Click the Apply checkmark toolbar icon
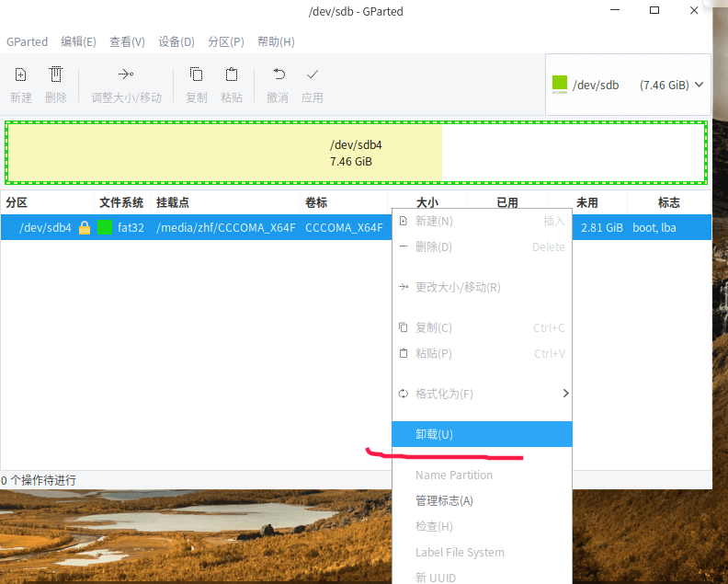 [x=313, y=75]
